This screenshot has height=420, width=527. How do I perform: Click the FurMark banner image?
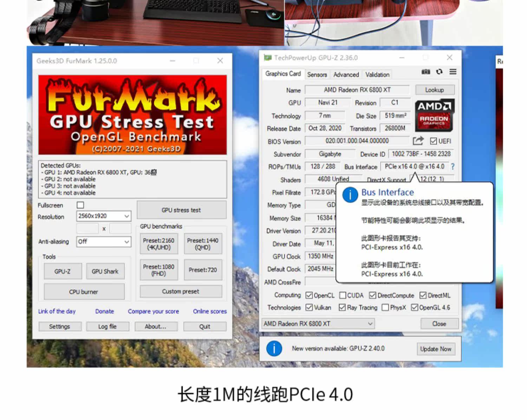pos(132,115)
